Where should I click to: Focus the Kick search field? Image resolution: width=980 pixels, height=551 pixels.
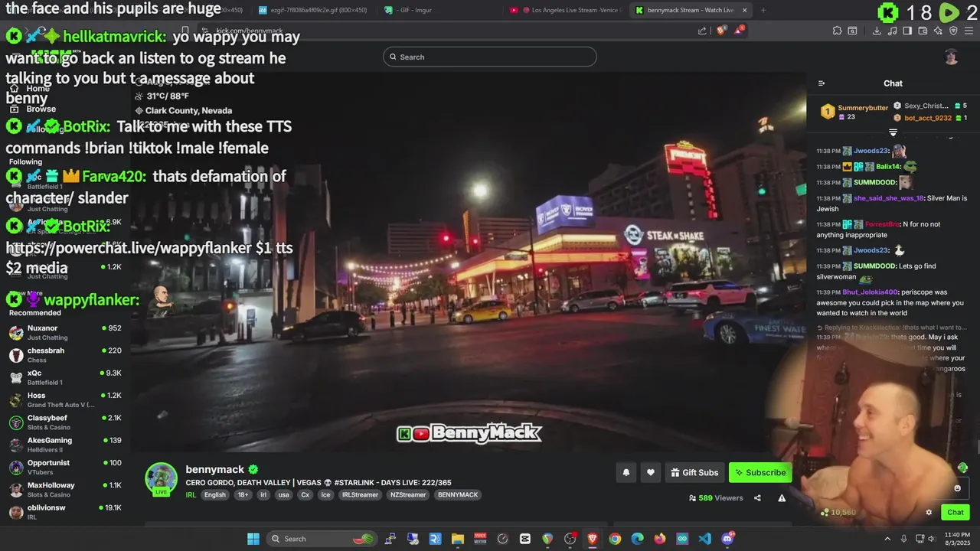tap(490, 57)
